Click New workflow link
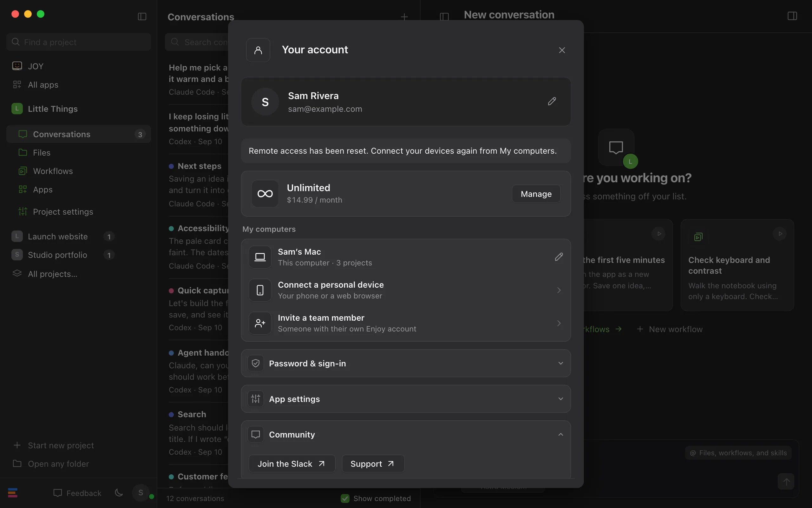Screen dimensions: 812x508 669,329
